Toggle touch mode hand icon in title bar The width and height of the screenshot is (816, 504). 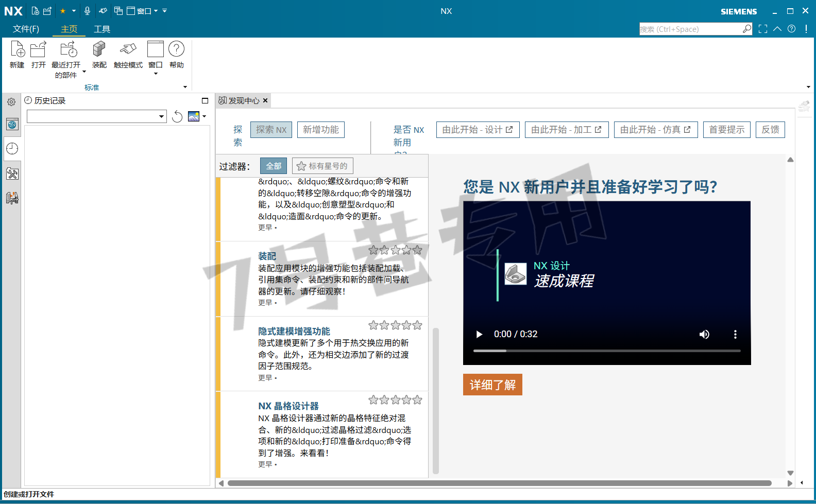(x=103, y=11)
